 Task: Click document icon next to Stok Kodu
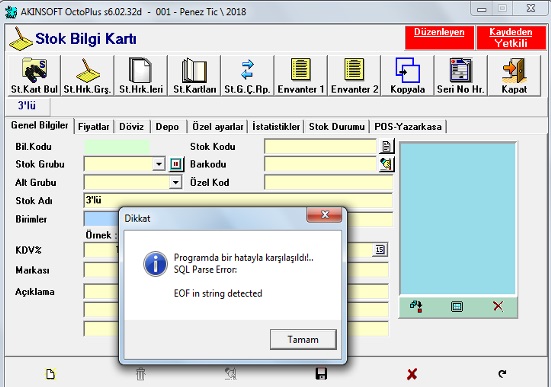point(386,146)
